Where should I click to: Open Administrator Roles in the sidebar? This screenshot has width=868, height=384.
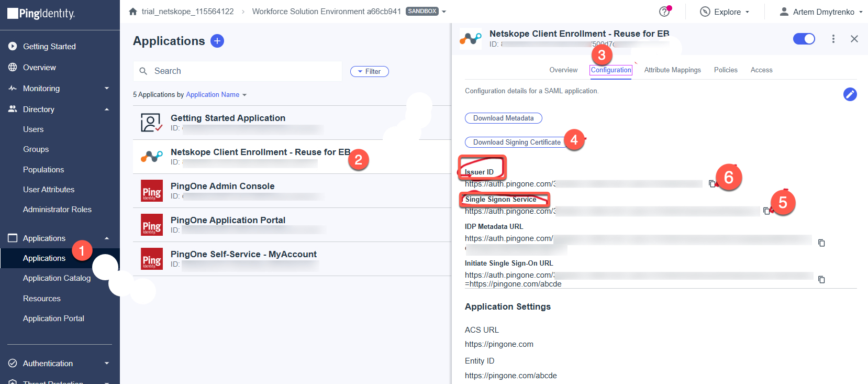(x=57, y=210)
